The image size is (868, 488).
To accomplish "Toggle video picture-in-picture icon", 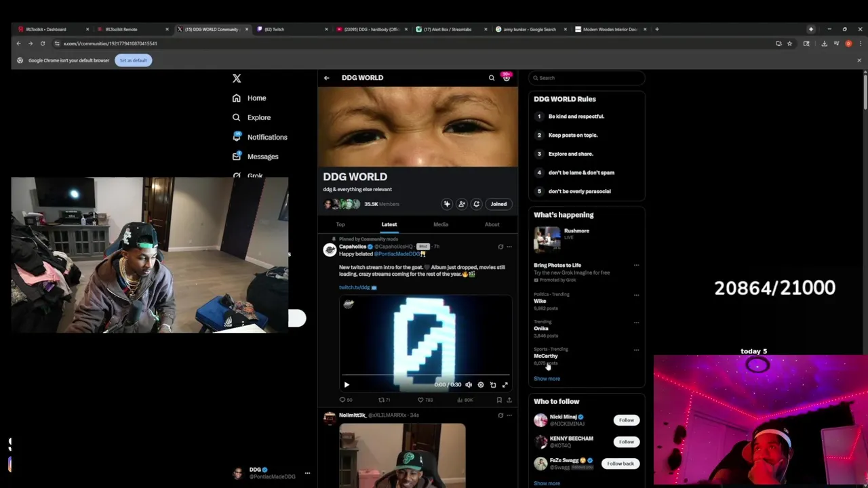I will [x=493, y=385].
